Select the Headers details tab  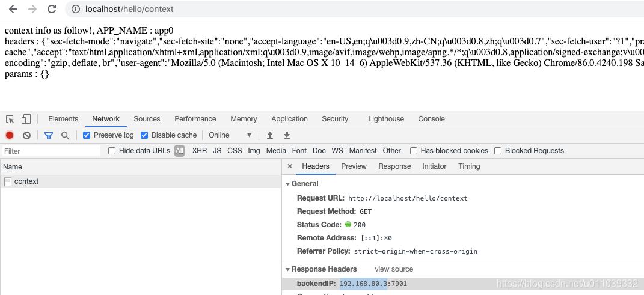click(x=316, y=166)
